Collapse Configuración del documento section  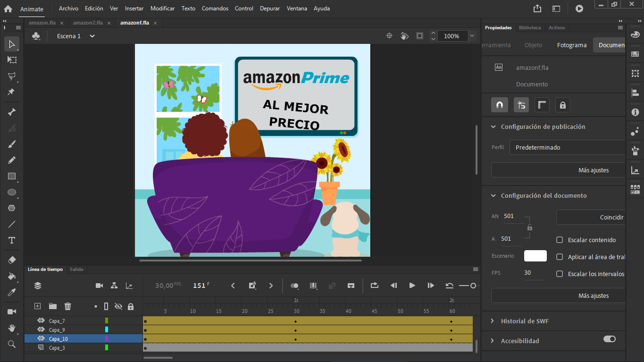(493, 195)
